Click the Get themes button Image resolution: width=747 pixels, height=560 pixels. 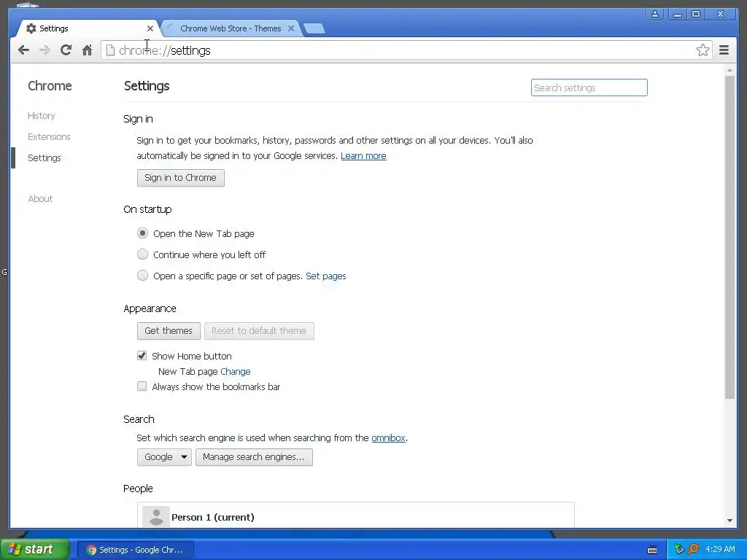coord(169,330)
